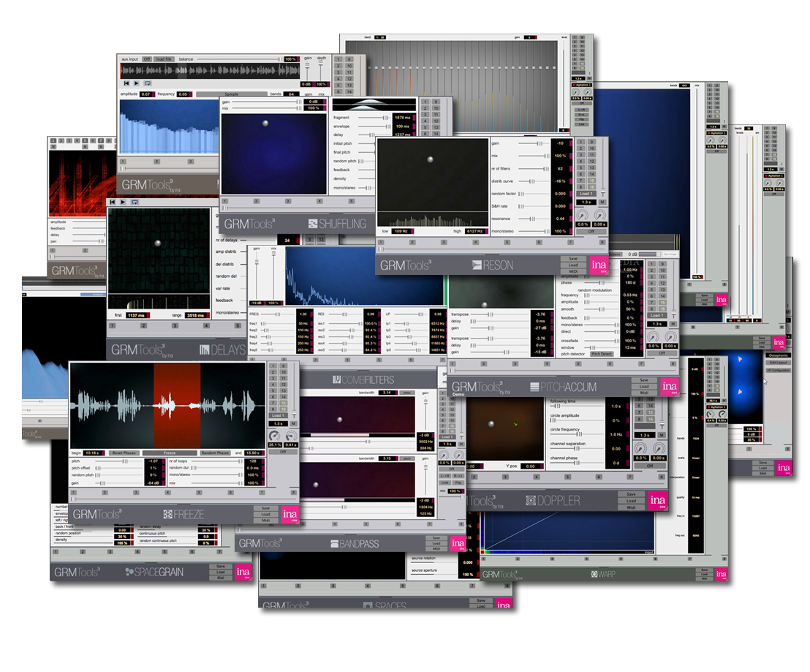This screenshot has height=672, width=810.
Task: Click the FREEZE plugin logo icon
Action: [167, 514]
